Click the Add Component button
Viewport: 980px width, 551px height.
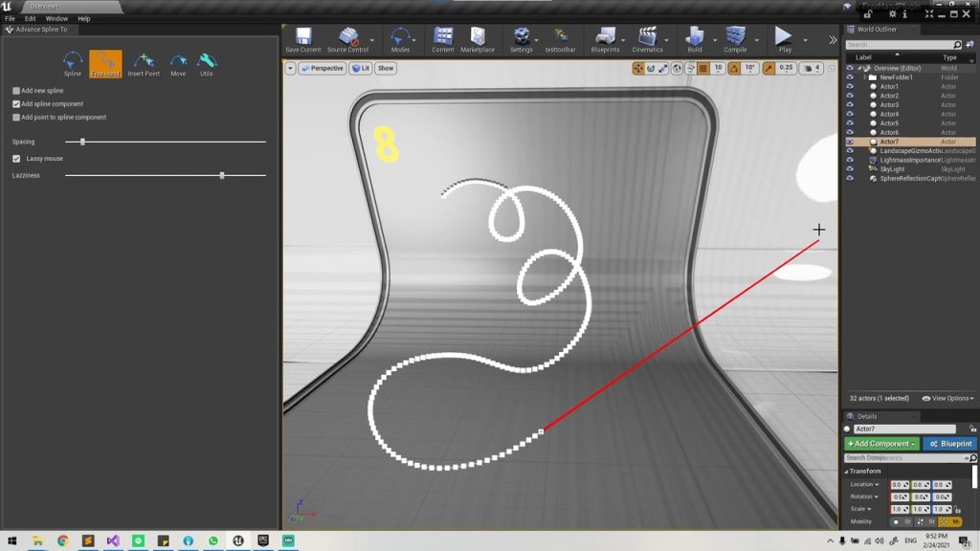pos(881,444)
